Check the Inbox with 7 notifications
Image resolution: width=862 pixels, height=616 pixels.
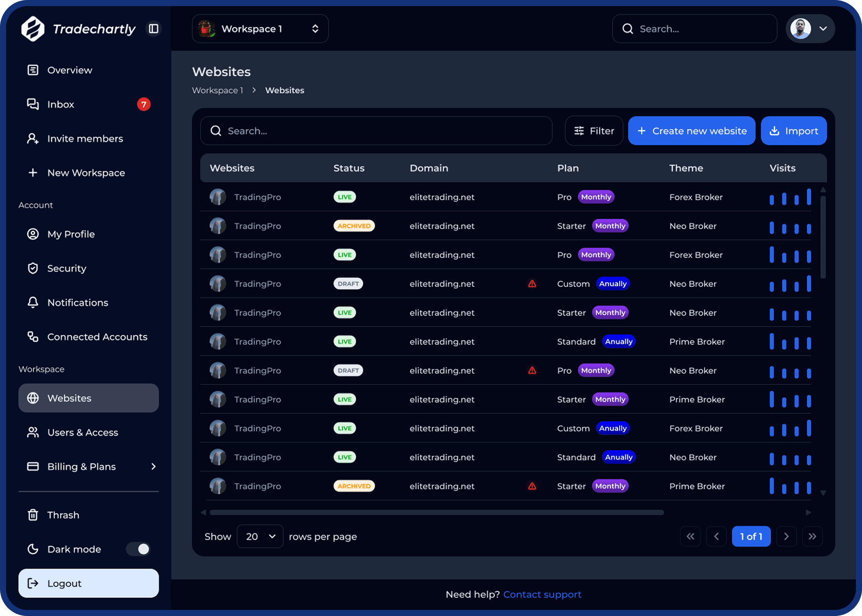61,104
